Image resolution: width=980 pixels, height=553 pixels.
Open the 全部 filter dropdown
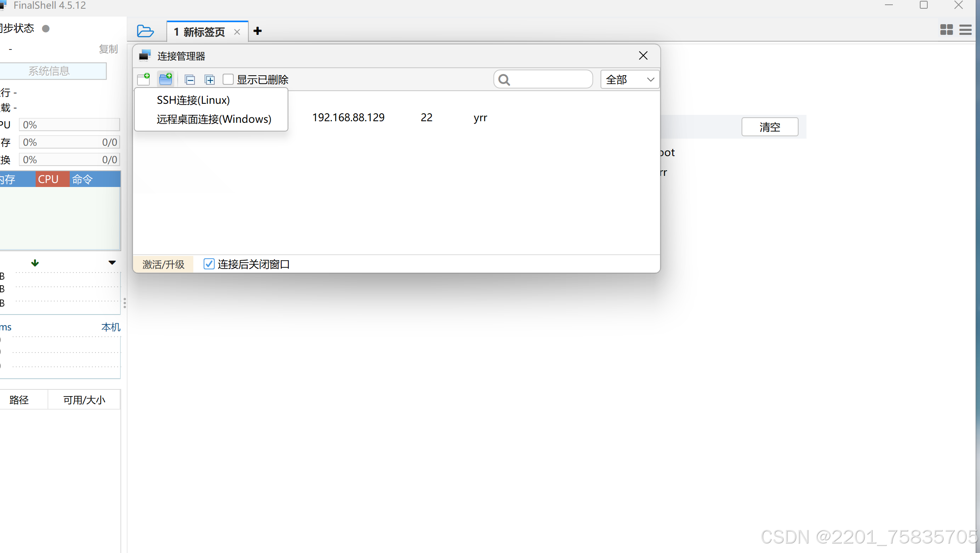pos(629,79)
